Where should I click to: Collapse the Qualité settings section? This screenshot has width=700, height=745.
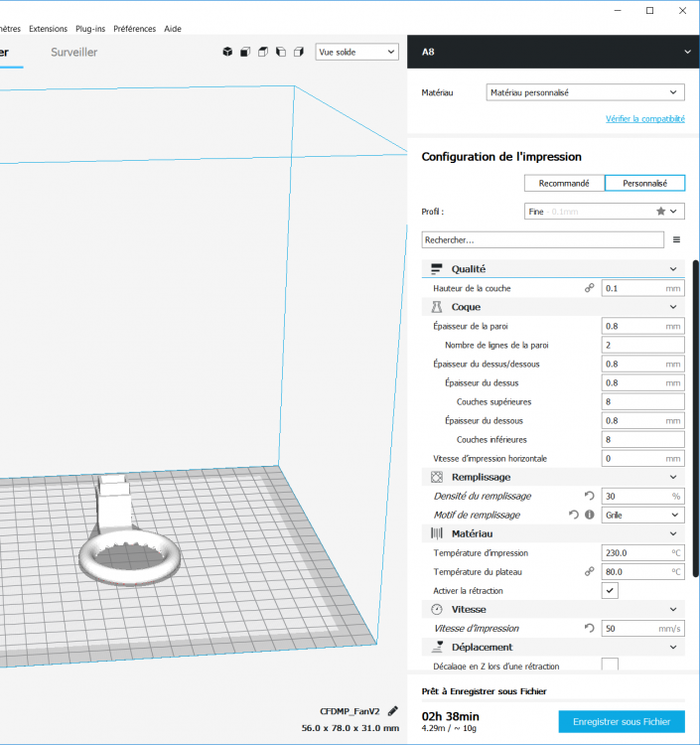tap(675, 269)
